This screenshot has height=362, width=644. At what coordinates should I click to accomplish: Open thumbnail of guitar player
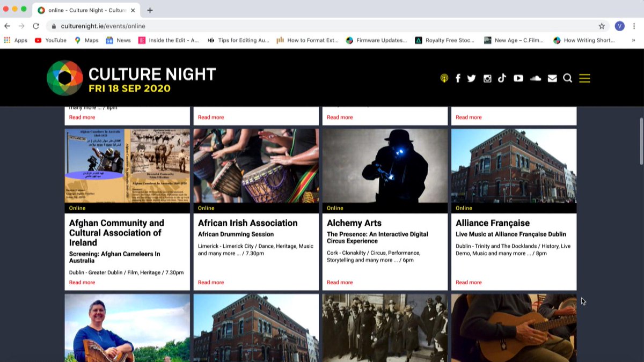click(x=514, y=328)
